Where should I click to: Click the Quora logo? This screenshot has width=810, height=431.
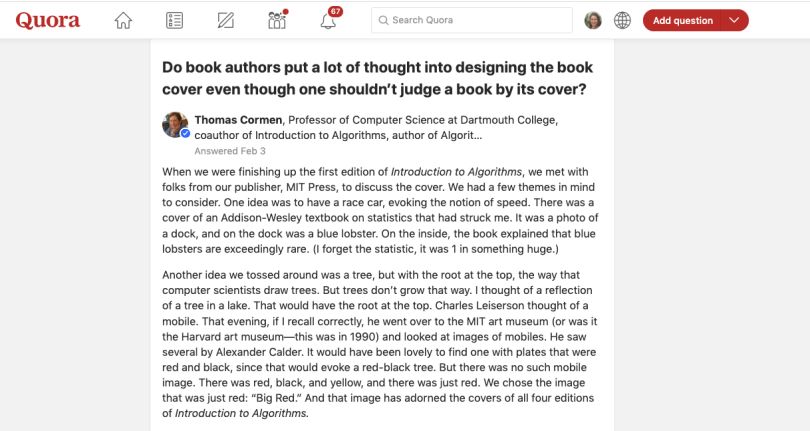[x=48, y=21]
